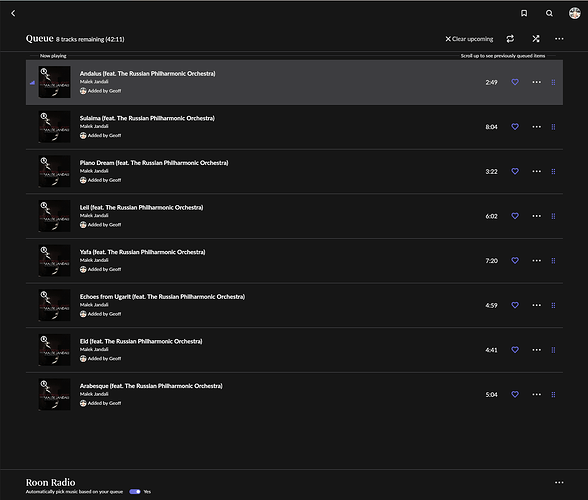Open three-dot menu for Yafa track

(x=537, y=261)
